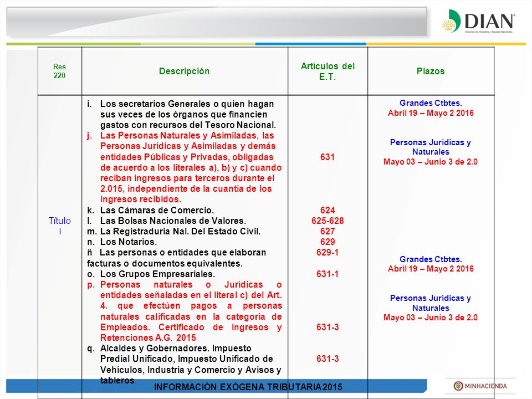Image resolution: width=532 pixels, height=399 pixels.
Task: Click the MINHACIENDA logo
Action: [480, 386]
